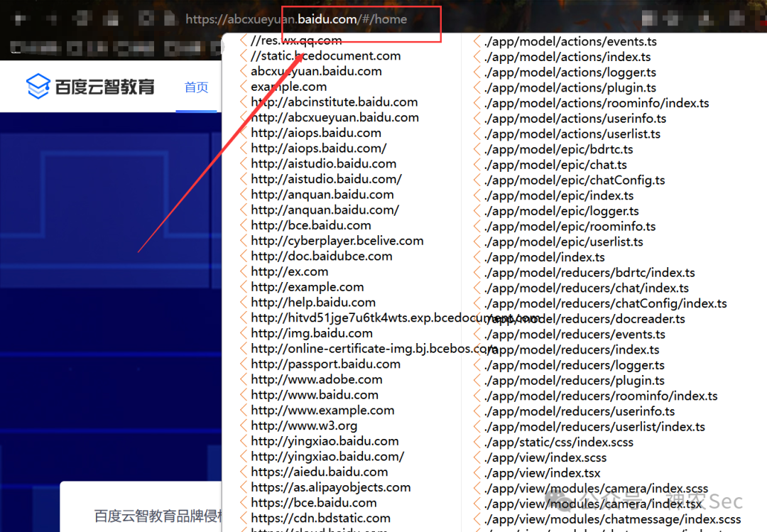
Task: Select the https://bce.baidu.com row
Action: tap(314, 503)
